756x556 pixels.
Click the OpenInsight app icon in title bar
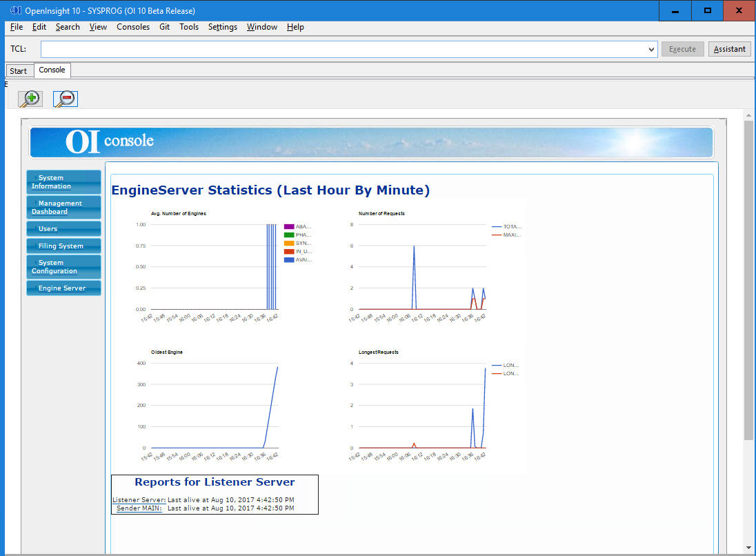coord(15,10)
